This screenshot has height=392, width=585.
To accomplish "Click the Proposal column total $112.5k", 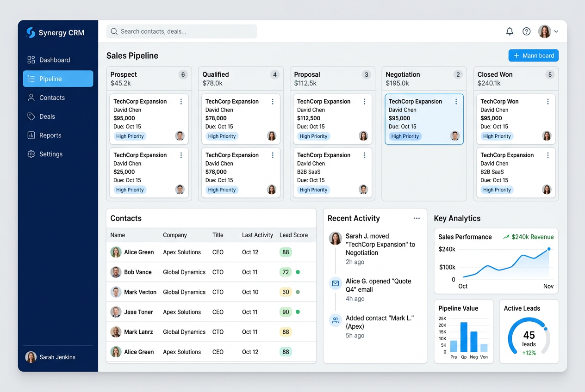I will click(x=305, y=83).
